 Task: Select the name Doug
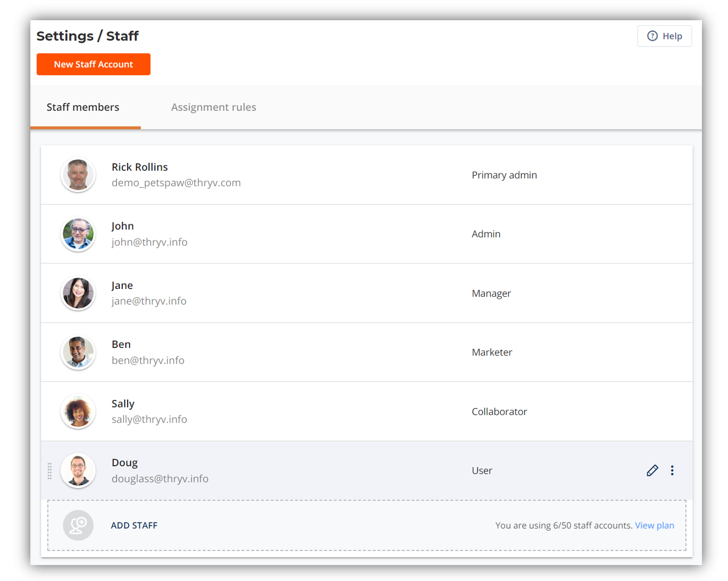tap(124, 463)
